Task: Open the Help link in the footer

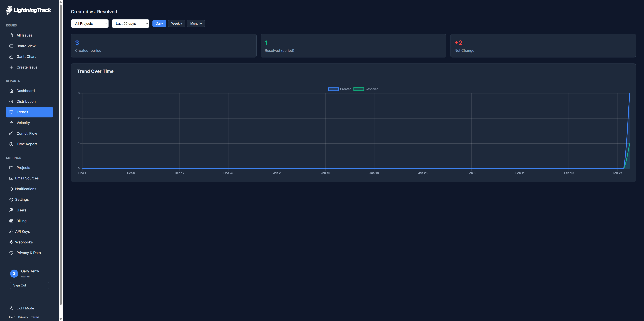Action: click(x=12, y=317)
